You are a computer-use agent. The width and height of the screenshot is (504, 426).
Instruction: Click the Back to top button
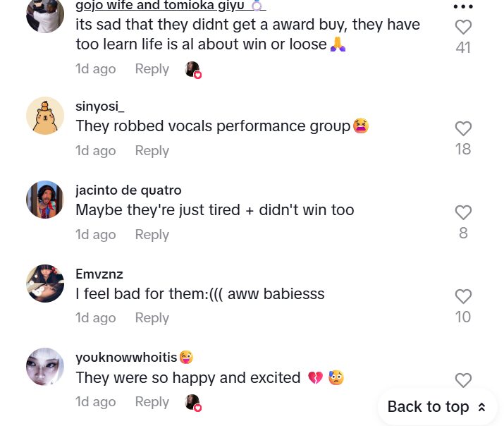(437, 406)
